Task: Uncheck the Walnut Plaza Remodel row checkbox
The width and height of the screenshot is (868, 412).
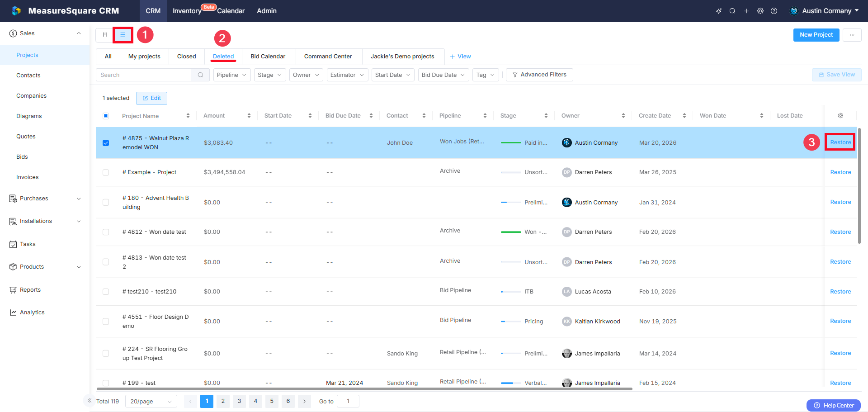Action: pos(106,143)
